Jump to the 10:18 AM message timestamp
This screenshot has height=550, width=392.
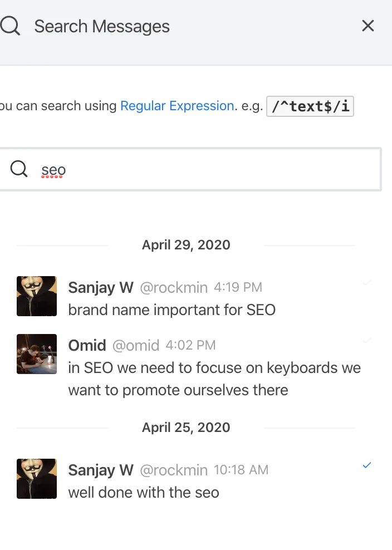pos(241,470)
